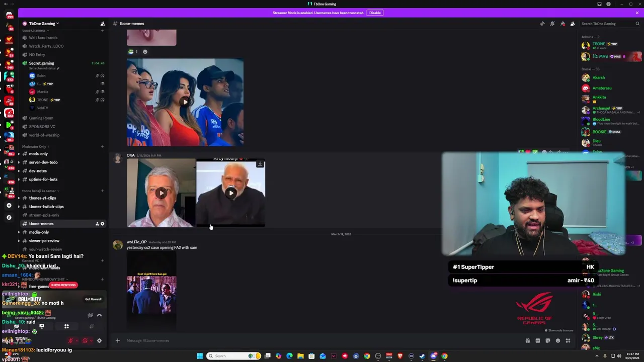Play OKA's right video of bearded man
The height and width of the screenshot is (362, 644).
(230, 193)
